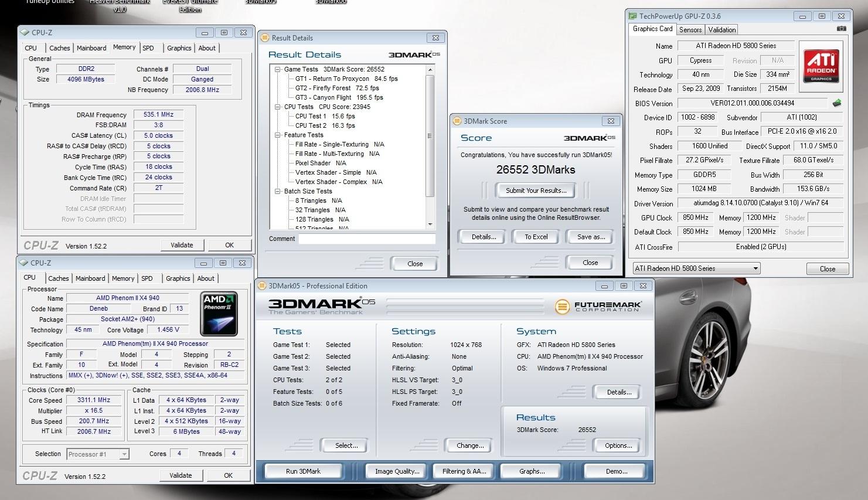Click the Run 3DMark button
868x500 pixels.
pos(304,471)
